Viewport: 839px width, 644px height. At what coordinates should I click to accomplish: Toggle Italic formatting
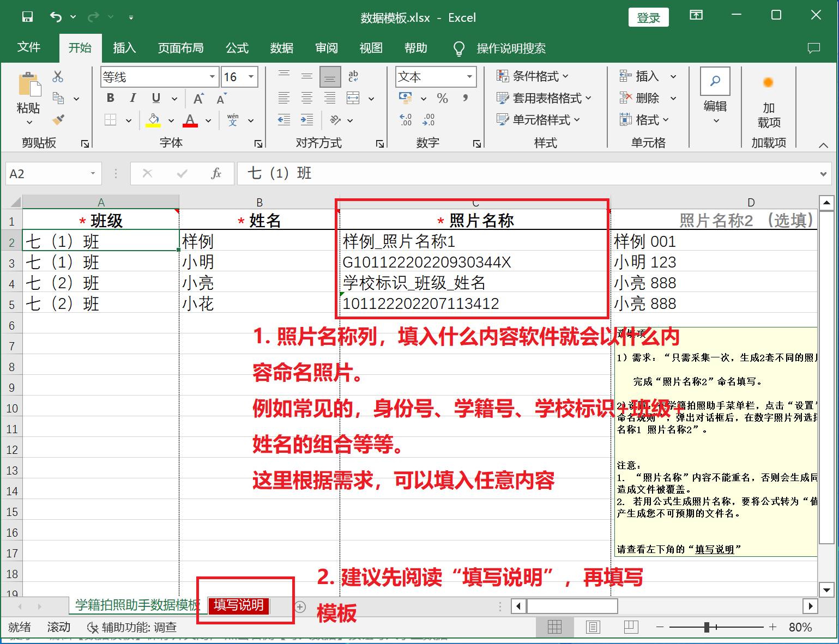pyautogui.click(x=132, y=98)
